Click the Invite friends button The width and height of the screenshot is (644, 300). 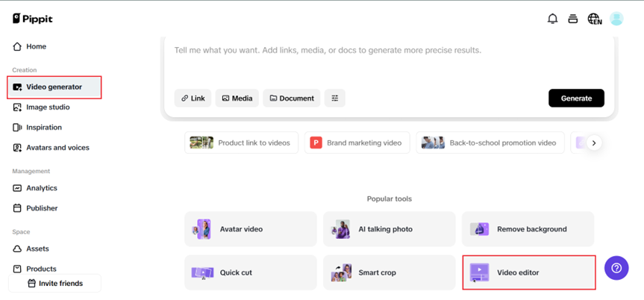click(x=54, y=284)
